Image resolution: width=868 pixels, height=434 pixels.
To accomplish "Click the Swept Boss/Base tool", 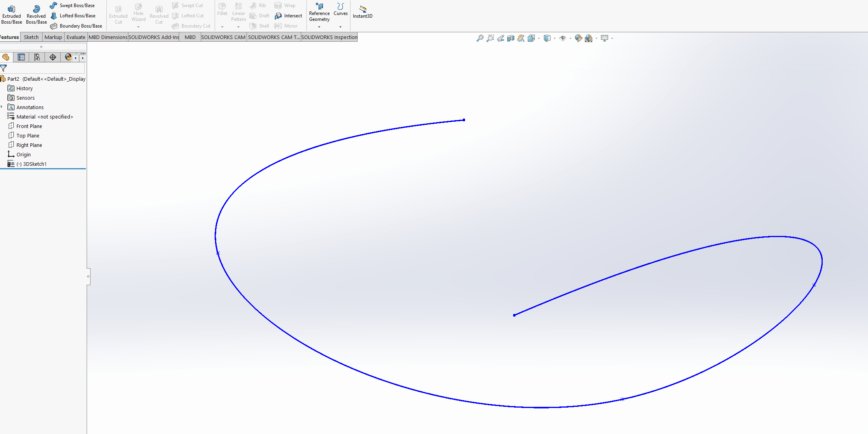I will pyautogui.click(x=73, y=6).
